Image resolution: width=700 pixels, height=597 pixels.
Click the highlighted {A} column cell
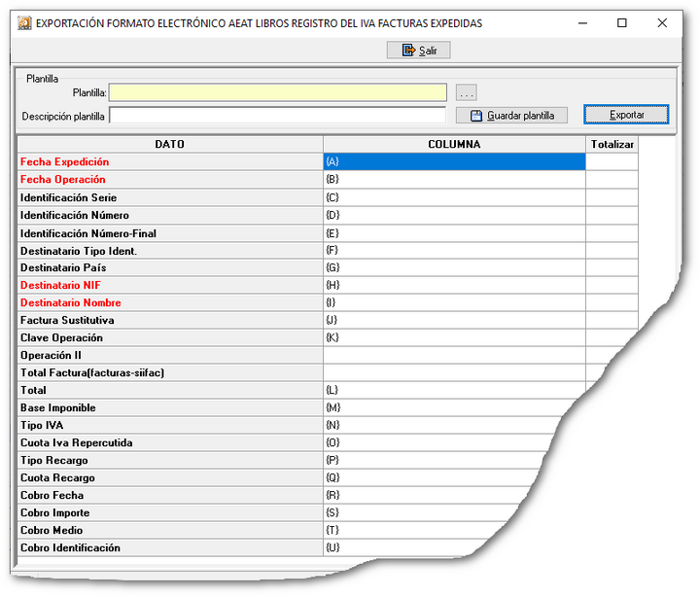click(454, 161)
